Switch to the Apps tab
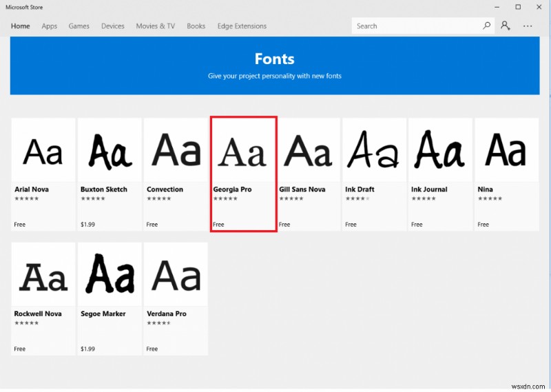Viewport: 551px width, 392px height. 49,26
